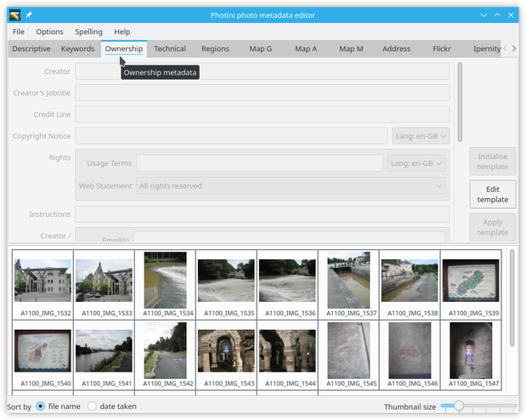The image size is (526, 420).
Task: Select thumbnail A1100_IMG_1537
Action: pos(348,284)
